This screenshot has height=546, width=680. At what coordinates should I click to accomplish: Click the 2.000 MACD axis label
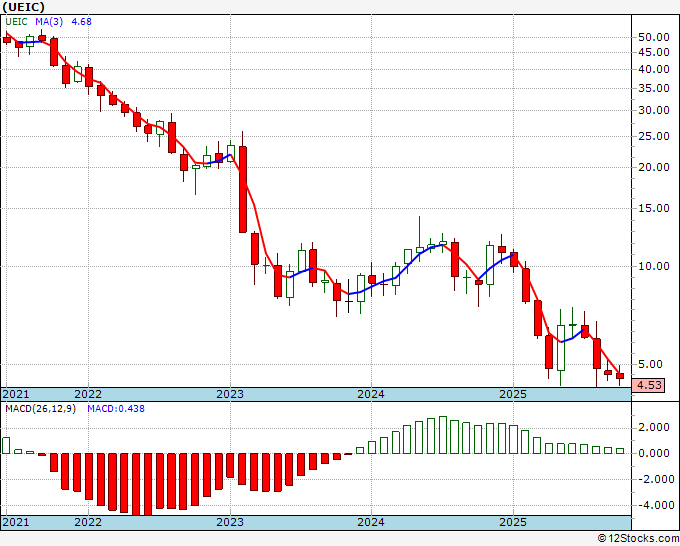(654, 428)
